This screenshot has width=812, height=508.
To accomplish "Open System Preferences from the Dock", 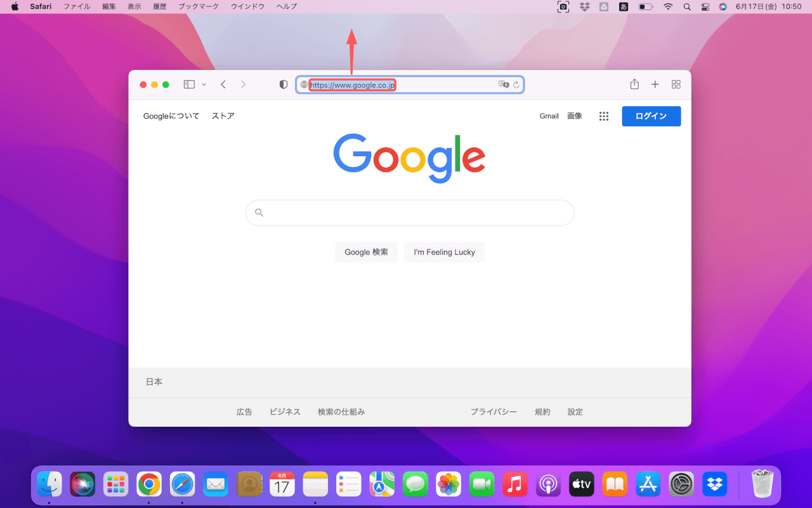I will [x=682, y=484].
